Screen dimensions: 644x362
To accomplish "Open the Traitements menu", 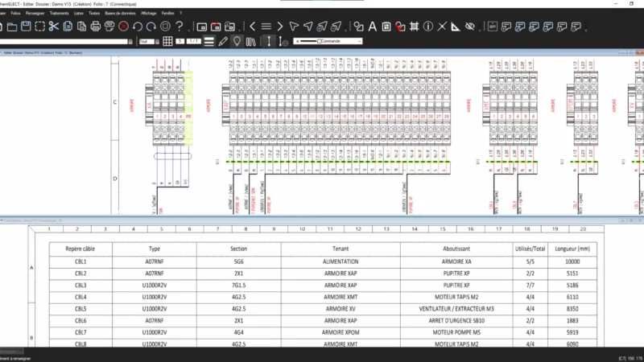I will click(59, 14).
